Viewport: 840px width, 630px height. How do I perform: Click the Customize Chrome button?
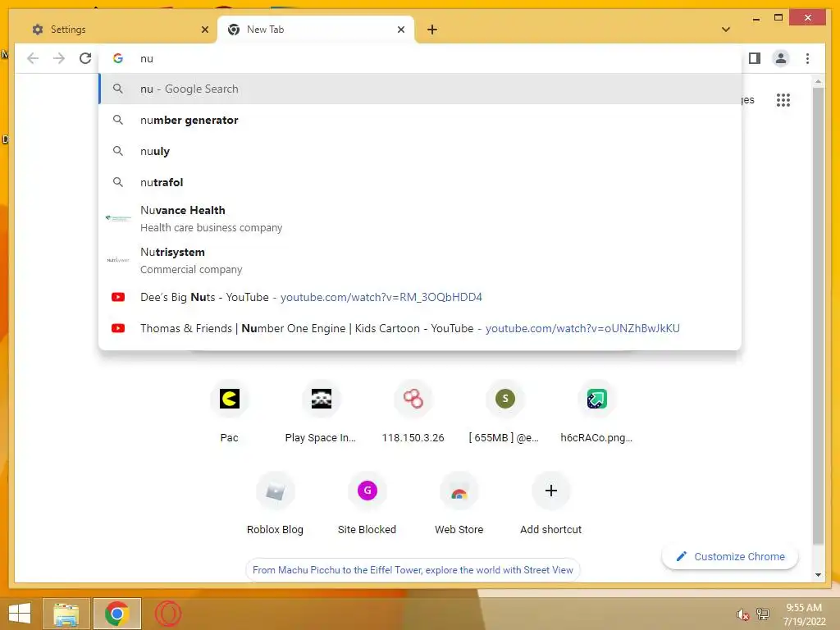pos(729,557)
